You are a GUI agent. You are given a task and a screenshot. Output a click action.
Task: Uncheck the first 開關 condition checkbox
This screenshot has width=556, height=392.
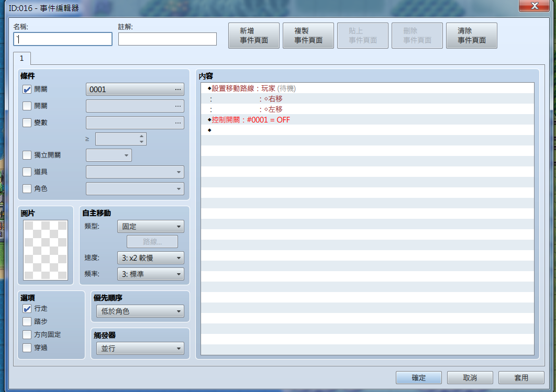tap(27, 89)
